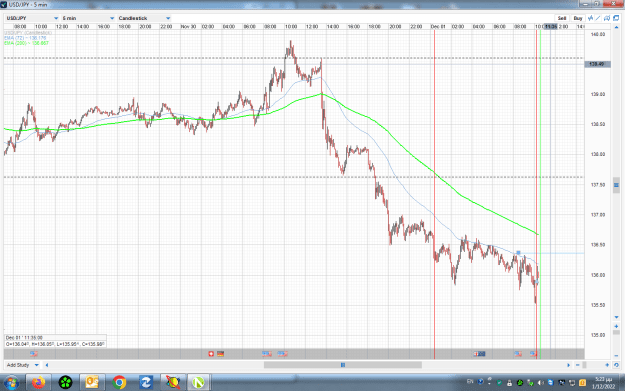Viewport: 625px width, 391px height.
Task: Click the application icon in title bar
Action: (4, 5)
